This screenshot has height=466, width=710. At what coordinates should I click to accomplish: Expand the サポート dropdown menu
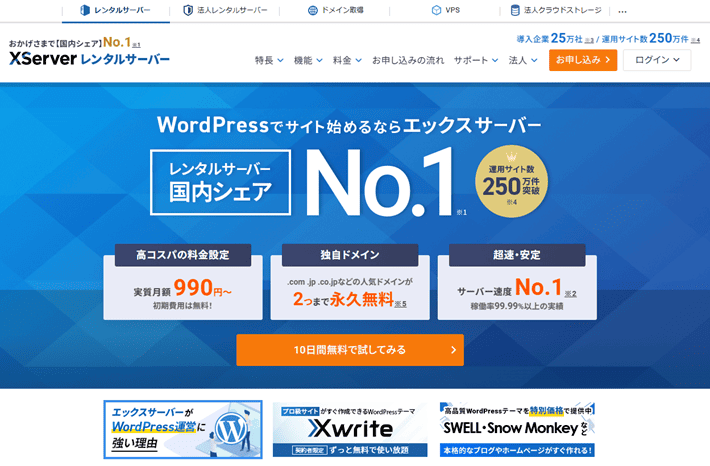[476, 60]
